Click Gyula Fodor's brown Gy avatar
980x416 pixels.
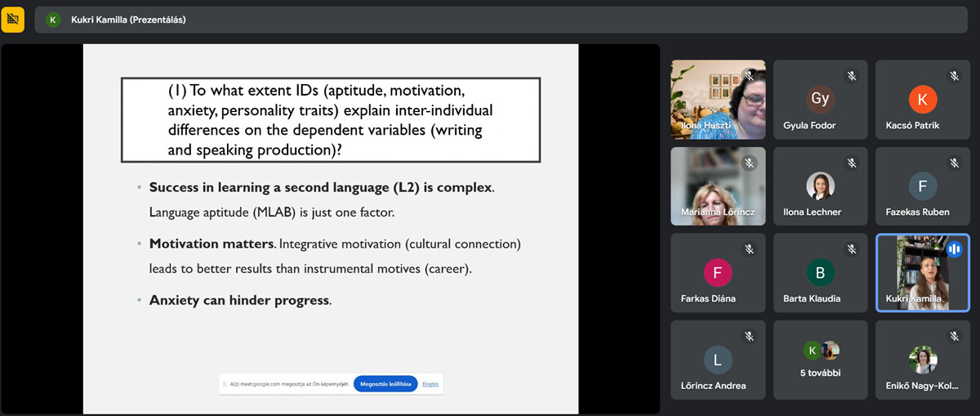pos(820,99)
